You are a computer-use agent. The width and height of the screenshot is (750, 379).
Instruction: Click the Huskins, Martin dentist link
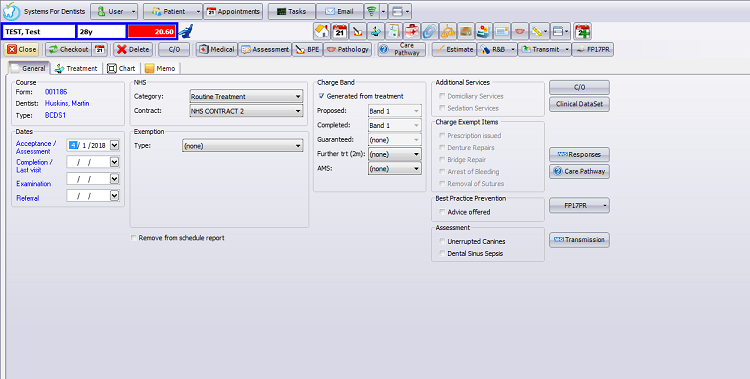tap(67, 103)
